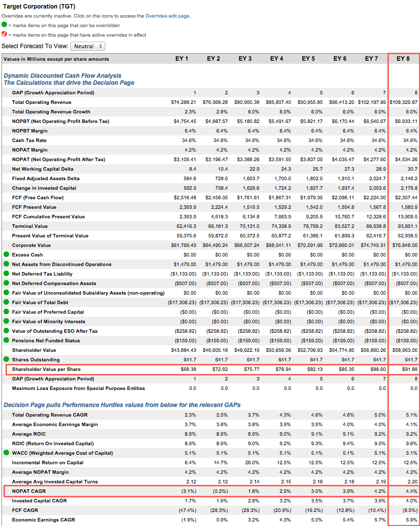The width and height of the screenshot is (420, 526).
Task: Click the green legend dot for overridable items
Action: click(5, 25)
